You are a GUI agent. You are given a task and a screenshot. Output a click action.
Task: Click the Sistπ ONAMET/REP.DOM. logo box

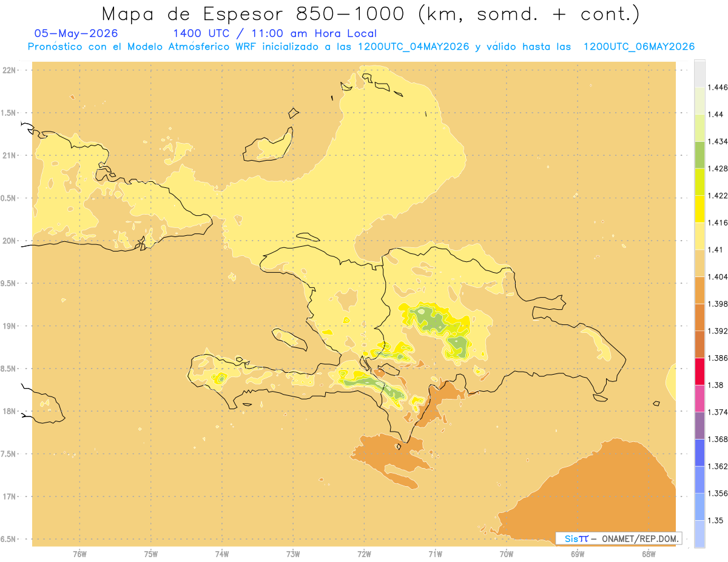(619, 538)
